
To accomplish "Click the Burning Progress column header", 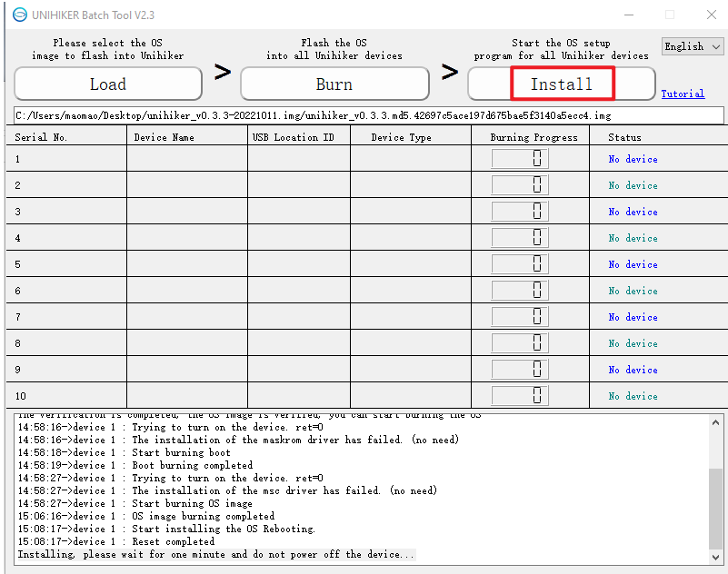I will click(534, 137).
